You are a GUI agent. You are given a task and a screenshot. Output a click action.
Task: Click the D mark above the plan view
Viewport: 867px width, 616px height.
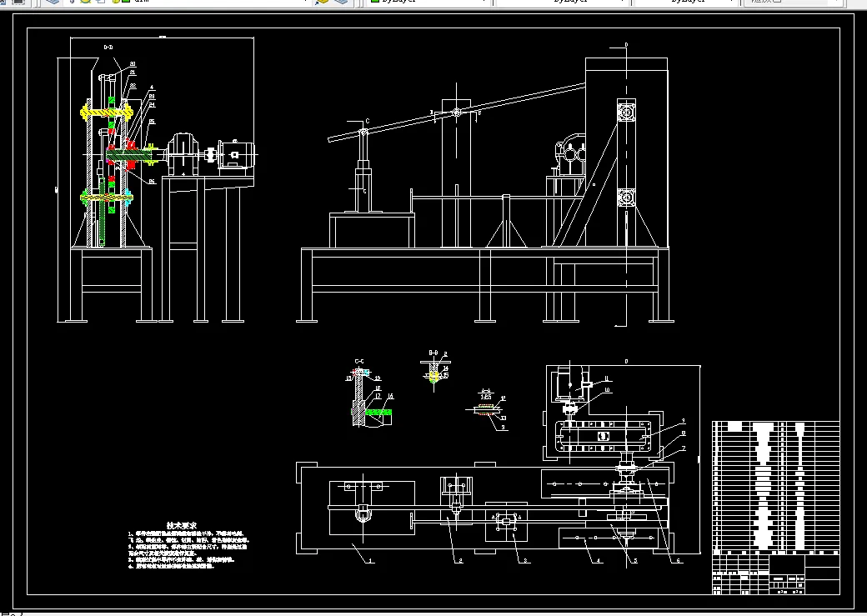(x=626, y=362)
